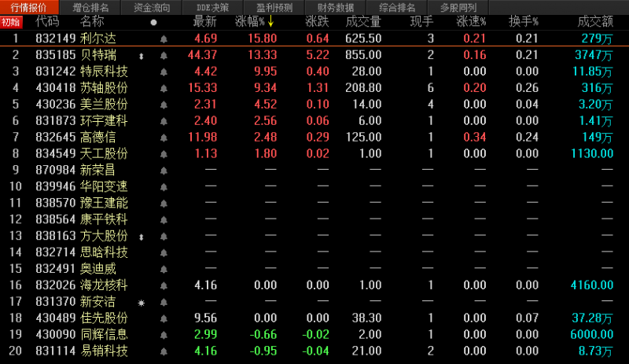
Task: Click the red 初始 button
Action: click(11, 22)
